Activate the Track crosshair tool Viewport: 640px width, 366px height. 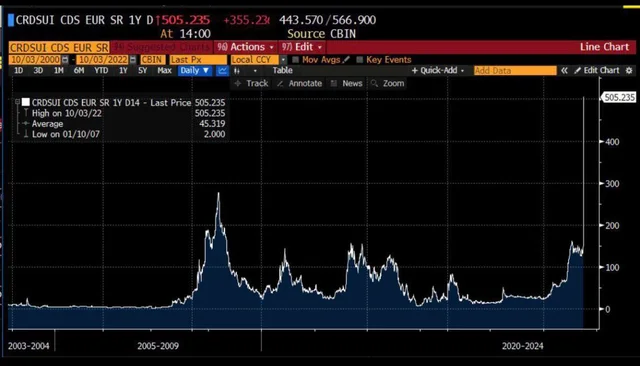[251, 83]
